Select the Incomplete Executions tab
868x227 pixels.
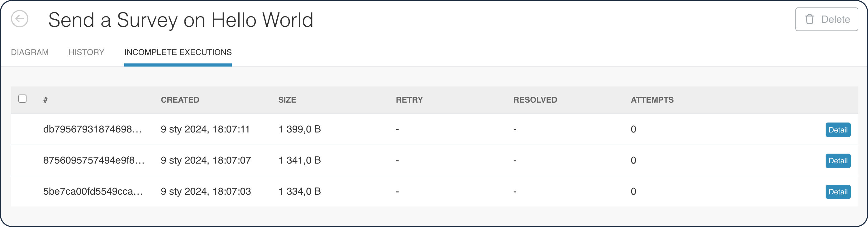(178, 53)
